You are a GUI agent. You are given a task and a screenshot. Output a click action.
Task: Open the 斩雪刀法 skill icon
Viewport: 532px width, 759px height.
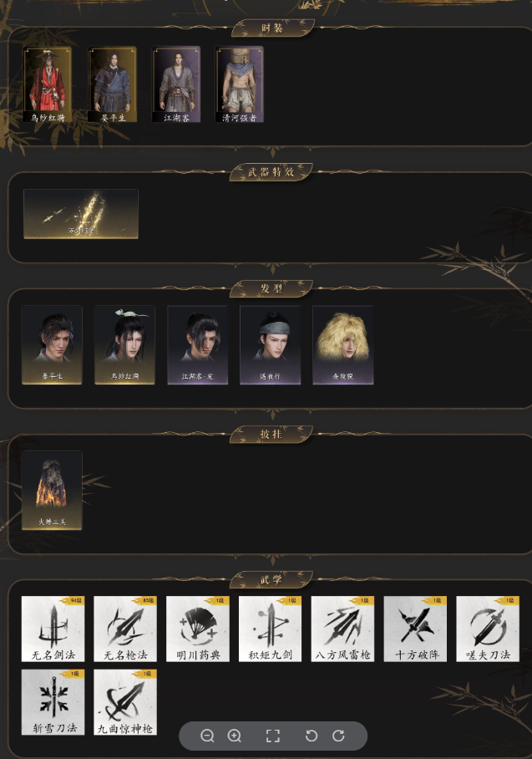(53, 702)
